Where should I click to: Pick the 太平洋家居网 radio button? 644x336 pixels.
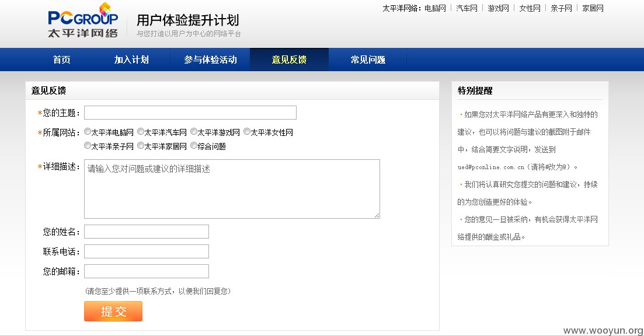[x=141, y=145]
